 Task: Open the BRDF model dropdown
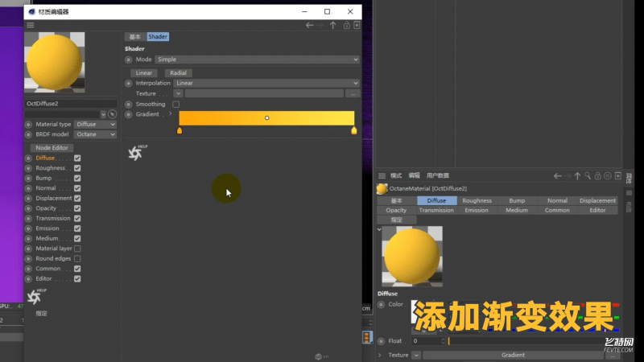95,134
